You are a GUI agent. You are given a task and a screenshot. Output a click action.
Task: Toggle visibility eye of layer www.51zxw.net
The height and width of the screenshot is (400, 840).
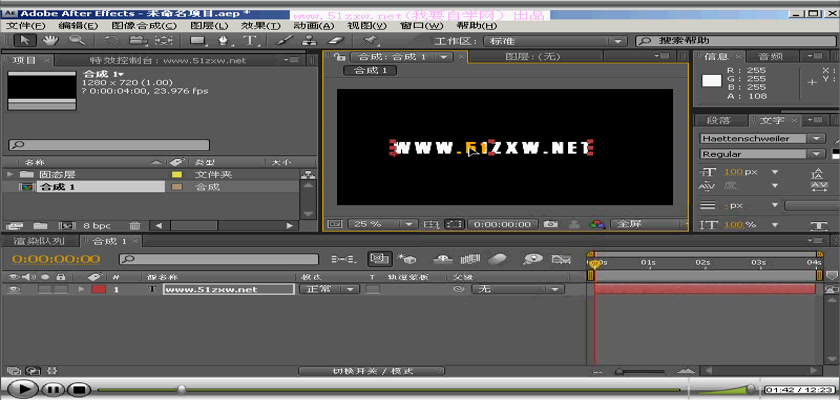click(x=14, y=289)
